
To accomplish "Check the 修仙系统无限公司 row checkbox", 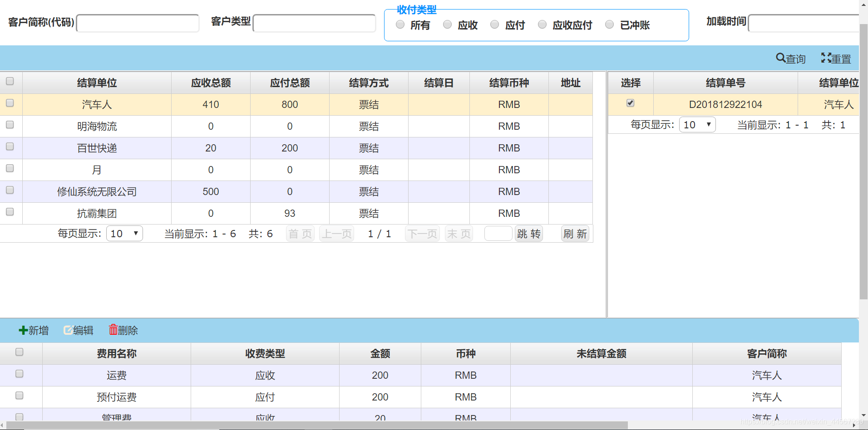I will coord(10,190).
